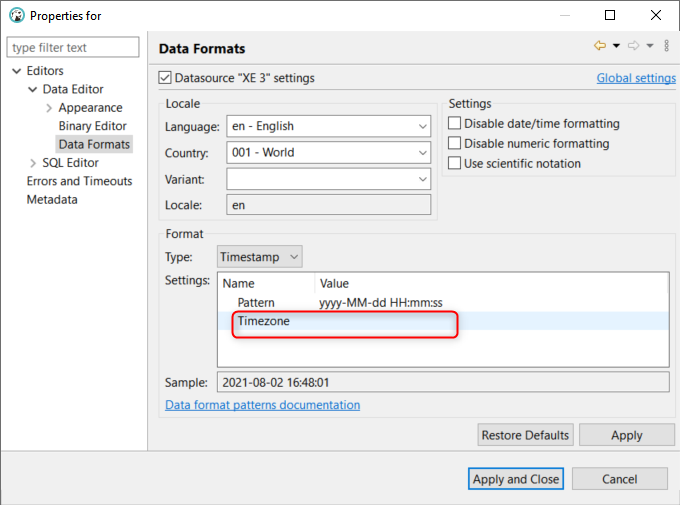Screen dimensions: 680x505
Task: Select the Timezone row in settings table
Action: click(443, 321)
